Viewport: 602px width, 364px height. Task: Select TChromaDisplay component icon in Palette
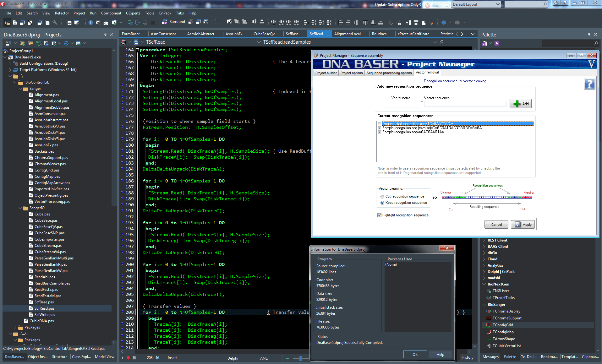pyautogui.click(x=489, y=311)
